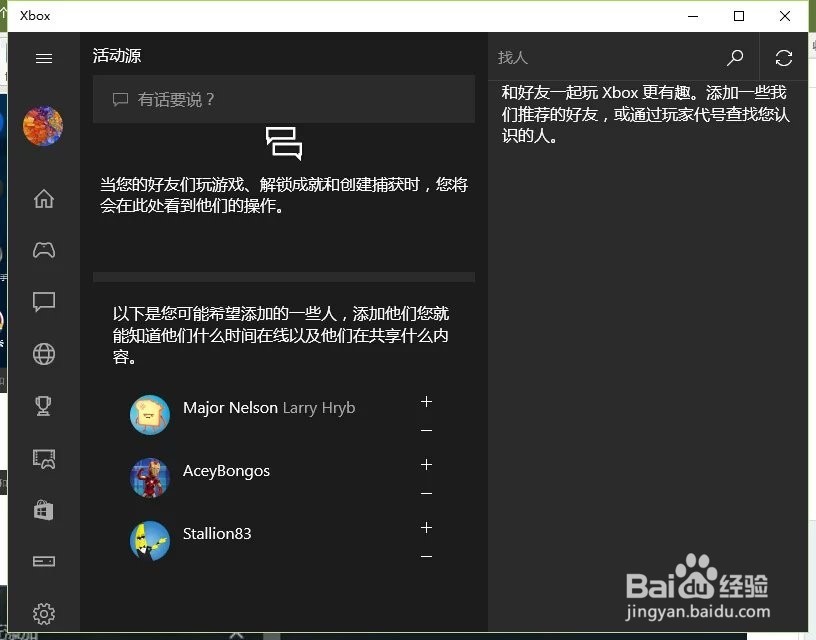Click the 活动源 heading

[x=117, y=56]
